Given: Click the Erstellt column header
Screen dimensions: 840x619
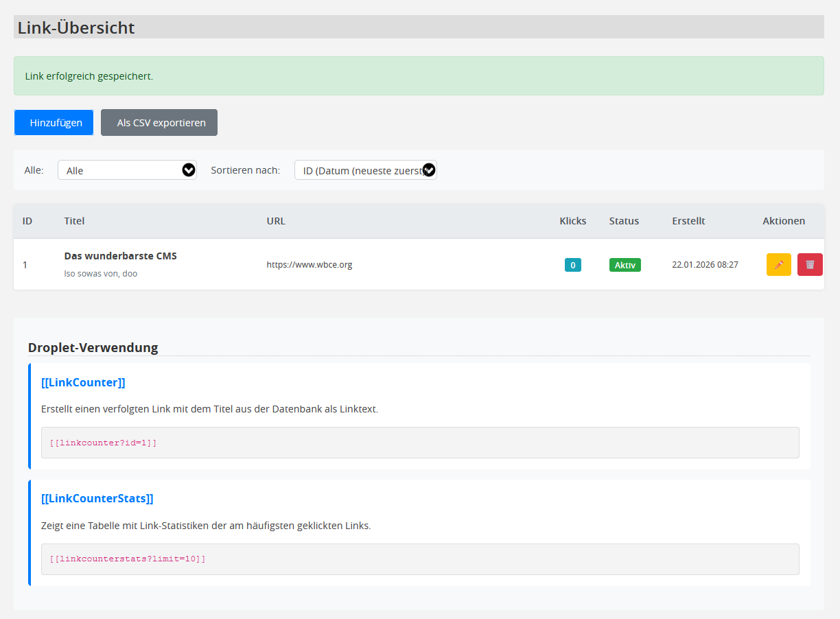Looking at the screenshot, I should [x=688, y=221].
